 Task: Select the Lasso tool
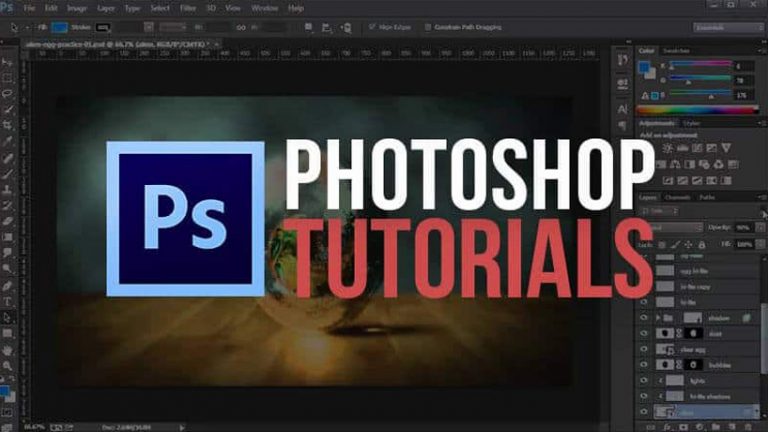(7, 94)
